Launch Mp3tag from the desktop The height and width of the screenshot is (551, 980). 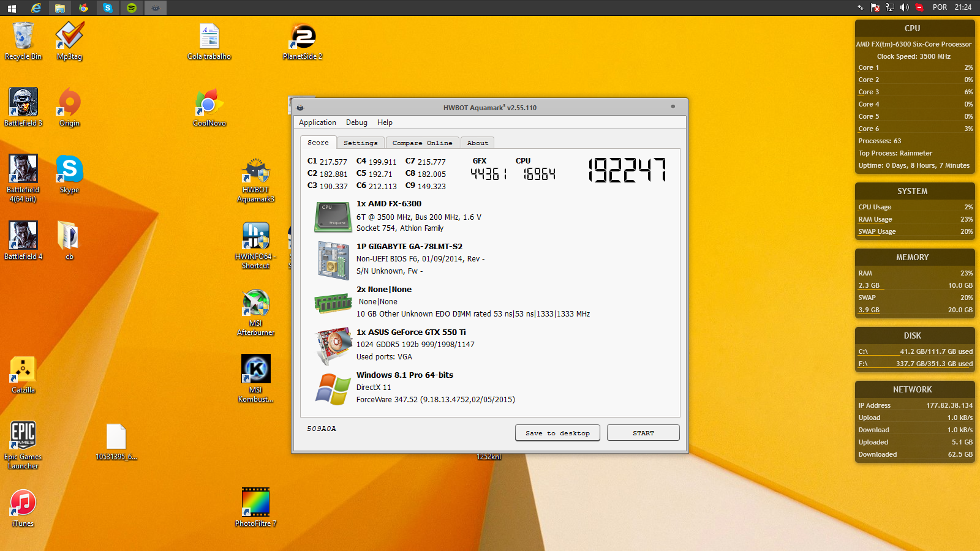click(x=69, y=40)
